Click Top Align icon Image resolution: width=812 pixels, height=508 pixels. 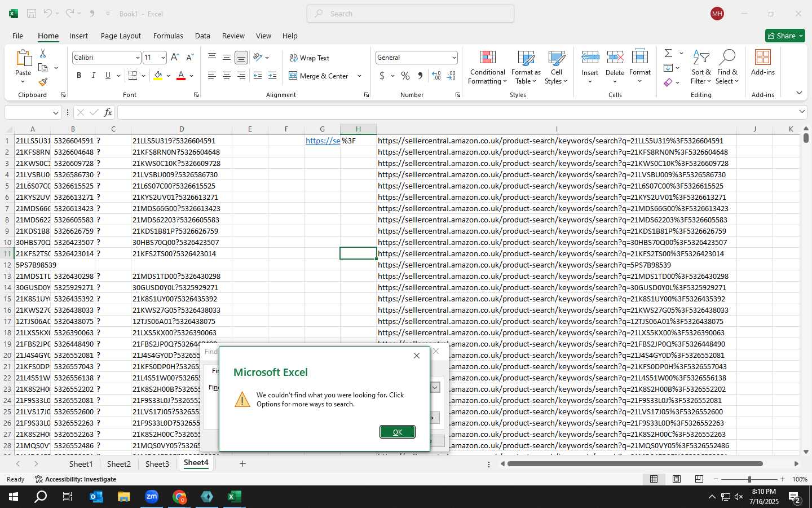pos(211,57)
